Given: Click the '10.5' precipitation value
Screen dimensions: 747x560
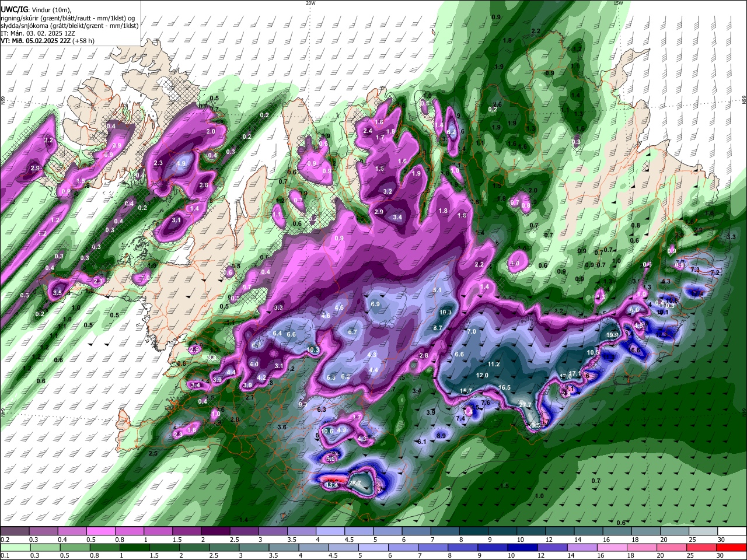Looking at the screenshot, I should (593, 352).
